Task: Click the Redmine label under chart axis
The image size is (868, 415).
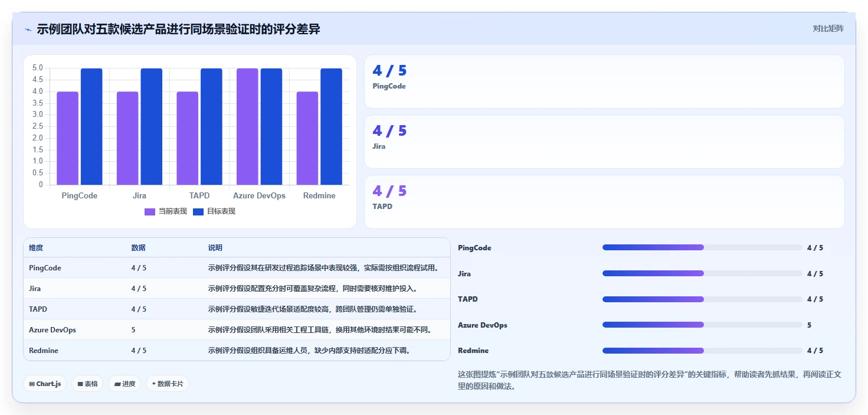Action: [319, 195]
